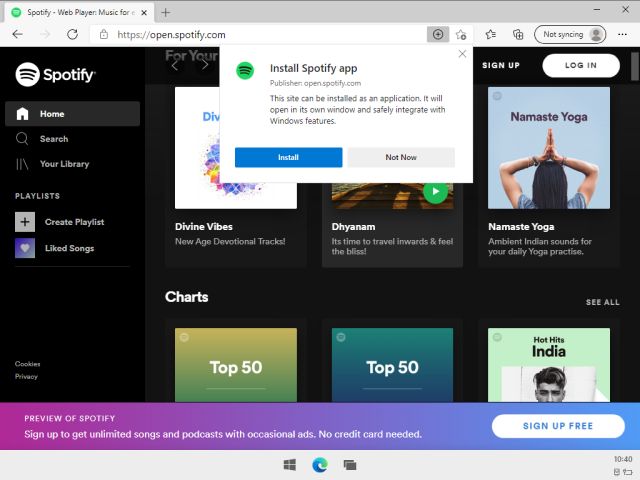640x480 pixels.
Task: Click Microsoft Edge in the taskbar
Action: (320, 464)
